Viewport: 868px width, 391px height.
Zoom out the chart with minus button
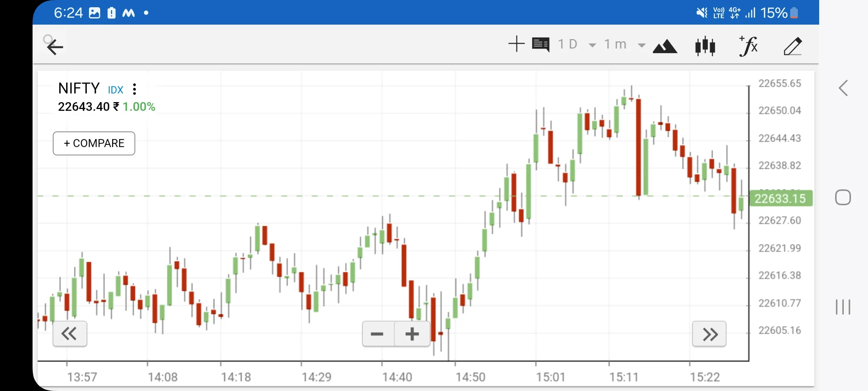pos(378,334)
